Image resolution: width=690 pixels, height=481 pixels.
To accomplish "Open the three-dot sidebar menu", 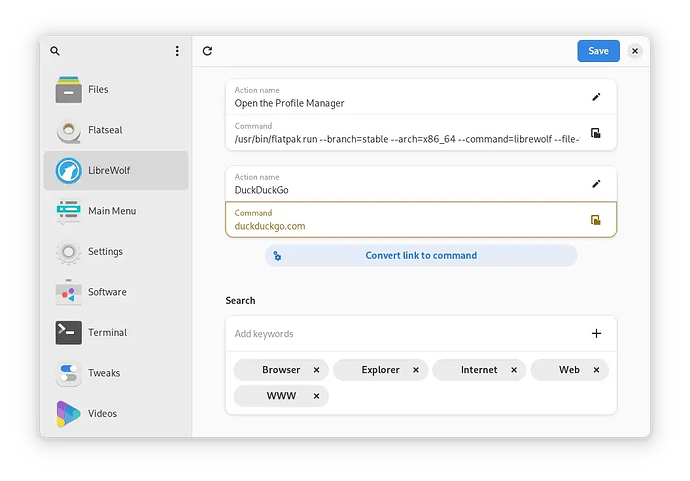I will pyautogui.click(x=177, y=51).
